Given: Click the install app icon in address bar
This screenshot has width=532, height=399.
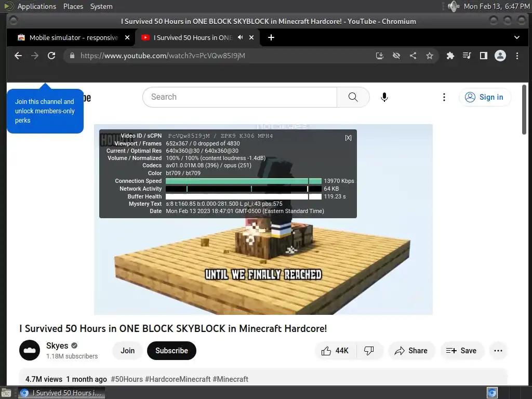Looking at the screenshot, I should click(380, 56).
